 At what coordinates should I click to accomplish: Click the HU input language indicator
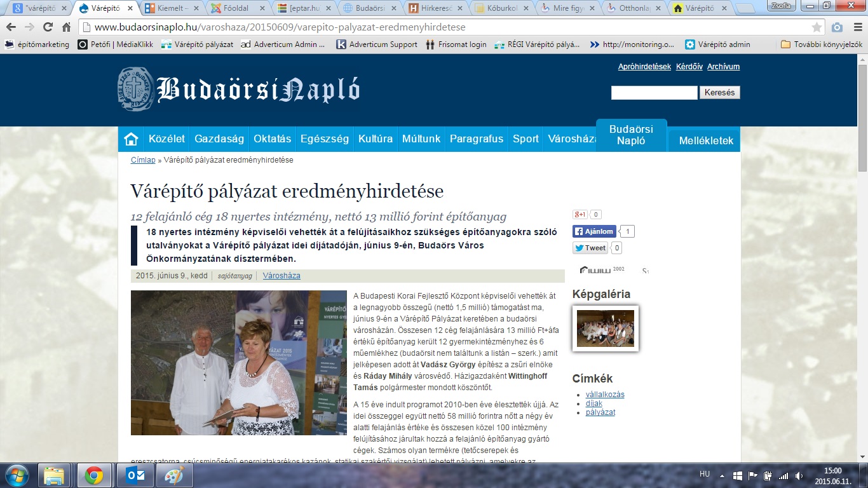705,474
